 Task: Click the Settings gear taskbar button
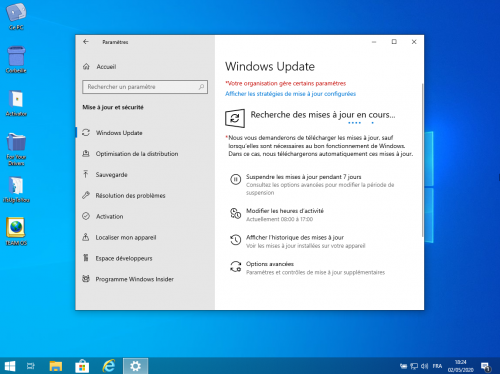tap(135, 366)
